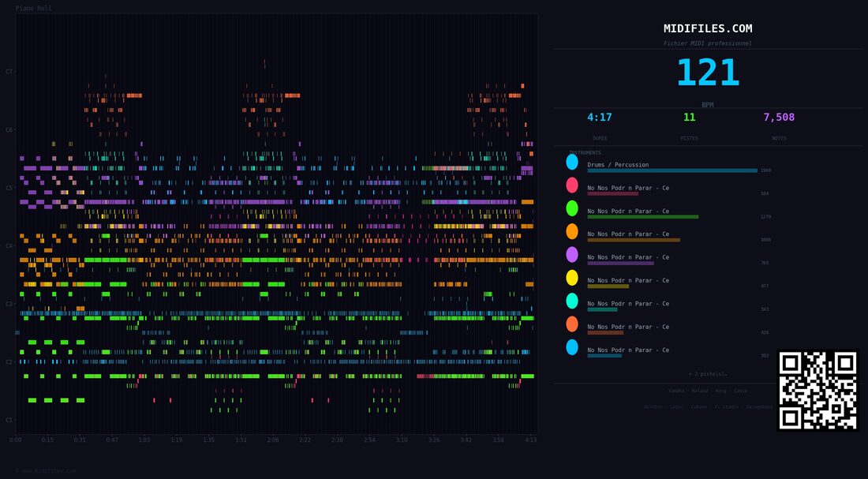
Task: Click the C1 pitch label
Action: (x=9, y=420)
